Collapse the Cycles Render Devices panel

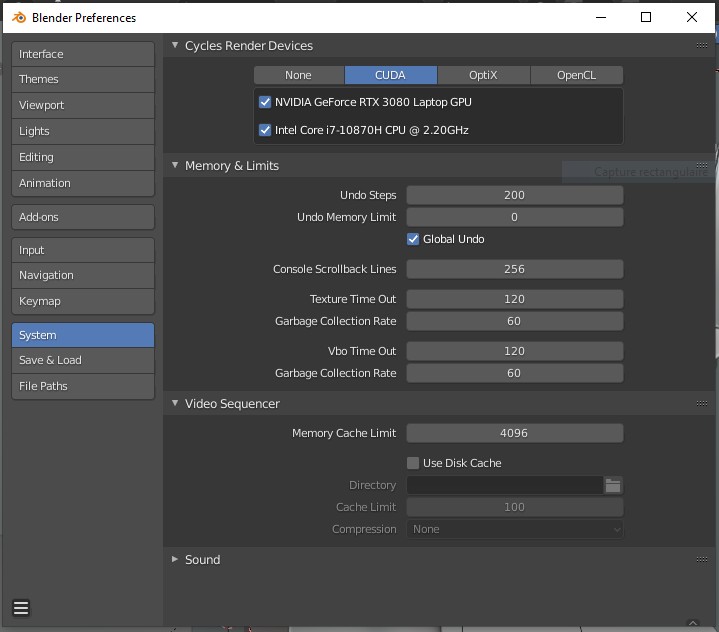coord(175,45)
